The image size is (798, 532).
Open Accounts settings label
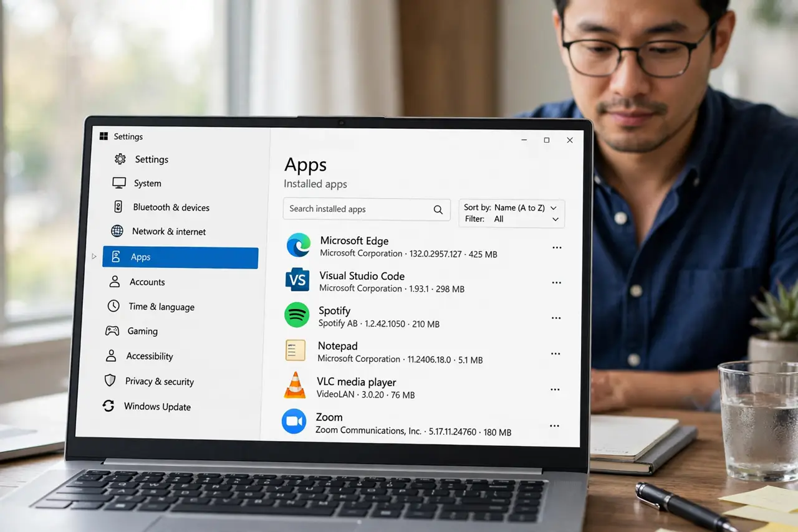147,282
